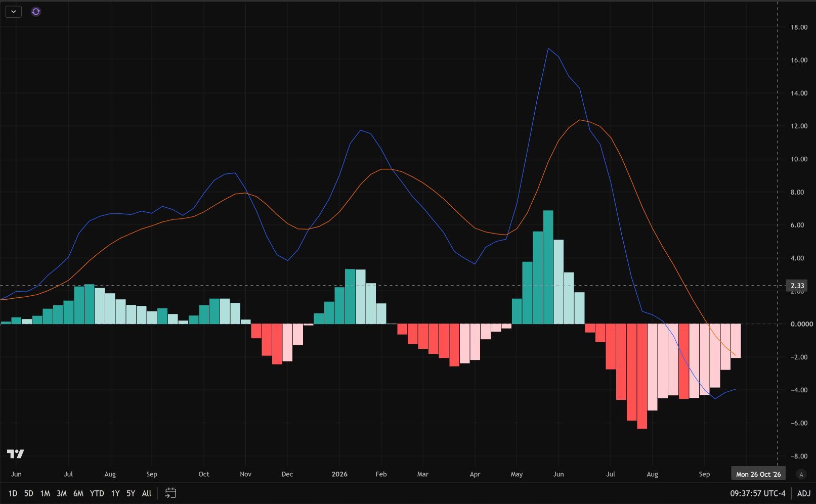Viewport: 816px width, 504px height.
Task: Click the 0.0000 zero level label
Action: click(802, 324)
